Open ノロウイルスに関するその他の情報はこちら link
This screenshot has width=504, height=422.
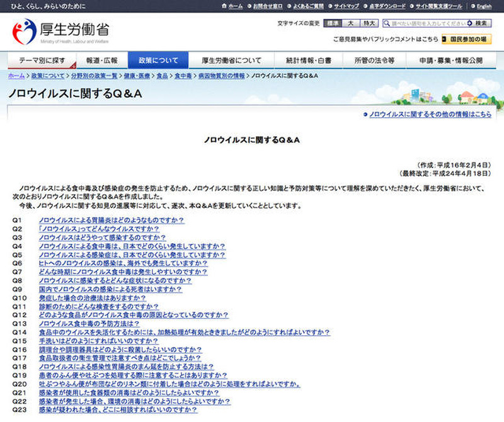430,115
